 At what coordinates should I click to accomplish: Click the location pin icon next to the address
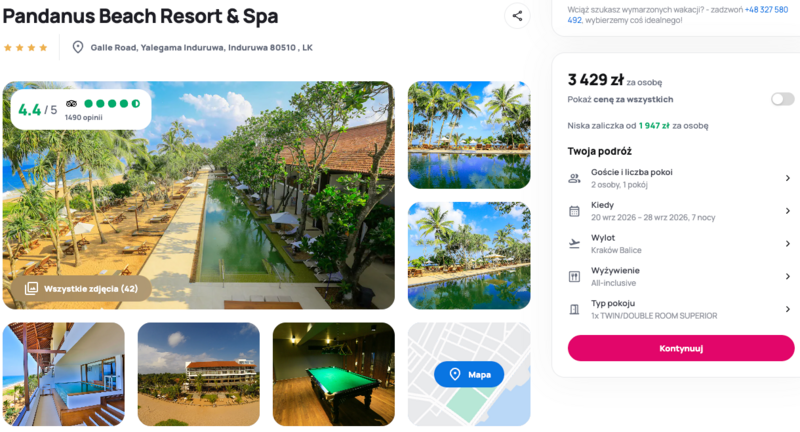click(78, 47)
